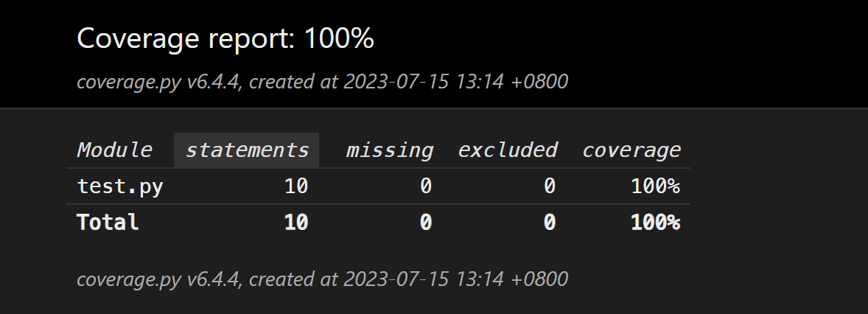Click the Total row label
This screenshot has width=868, height=314.
(108, 222)
